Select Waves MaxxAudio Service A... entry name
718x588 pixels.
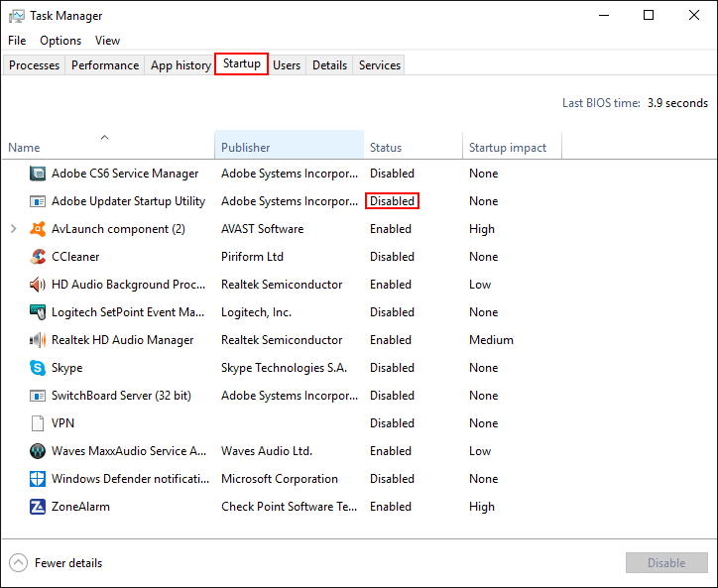129,451
